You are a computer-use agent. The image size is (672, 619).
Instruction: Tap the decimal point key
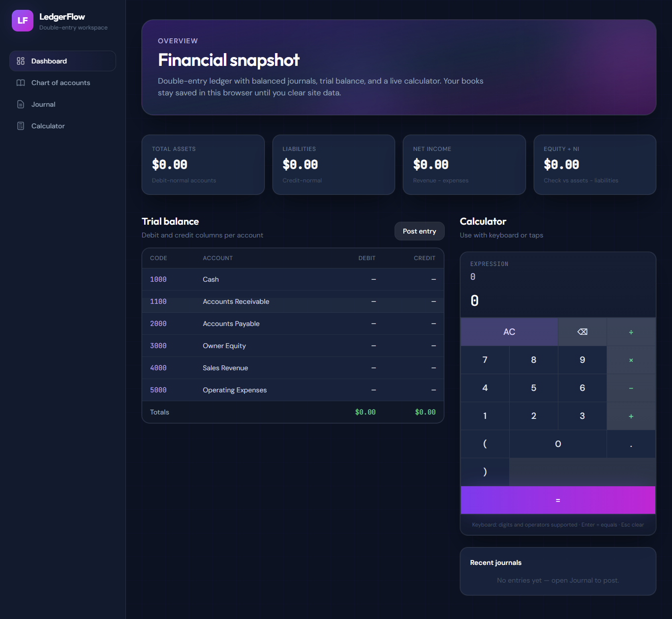coord(631,444)
